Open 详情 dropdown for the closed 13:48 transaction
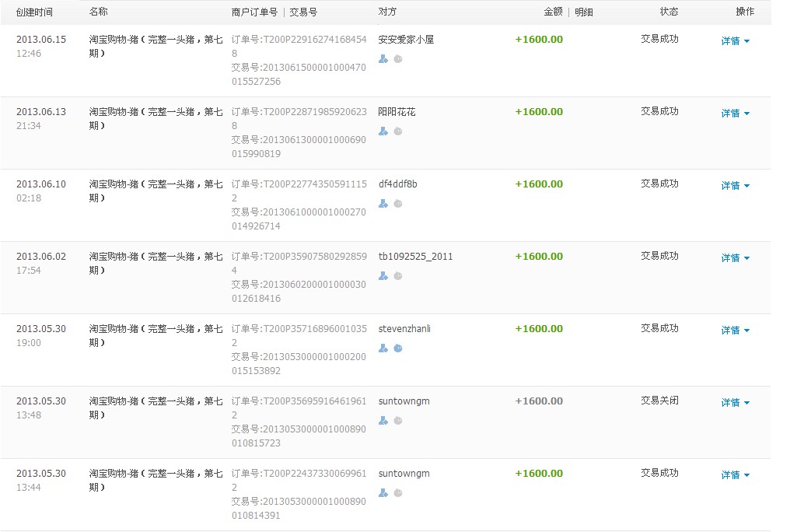This screenshot has width=804, height=532. pyautogui.click(x=735, y=403)
